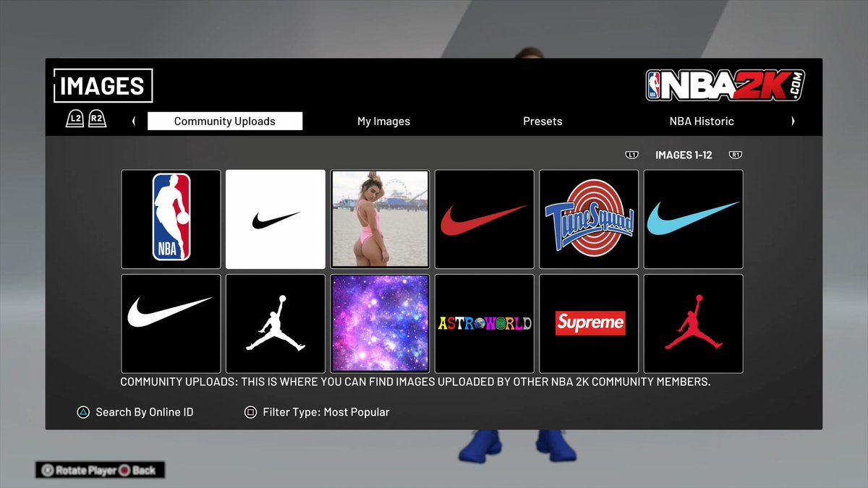Choose the purple galaxy image

380,324
